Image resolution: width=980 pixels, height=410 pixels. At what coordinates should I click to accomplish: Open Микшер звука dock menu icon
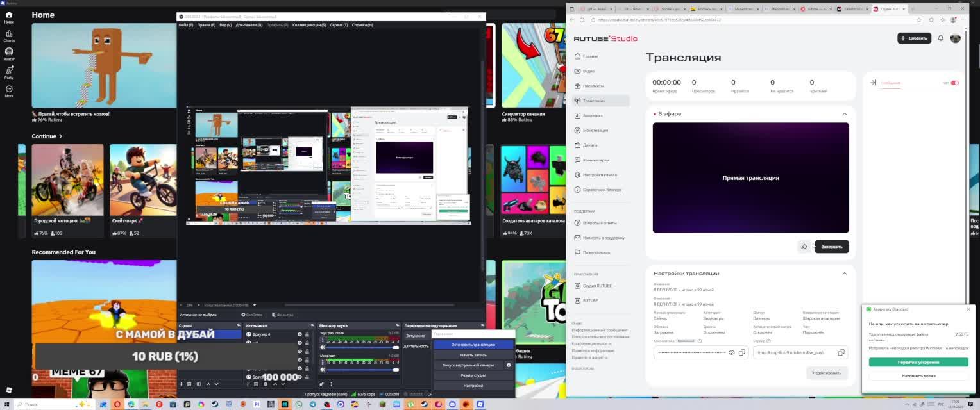pyautogui.click(x=398, y=326)
